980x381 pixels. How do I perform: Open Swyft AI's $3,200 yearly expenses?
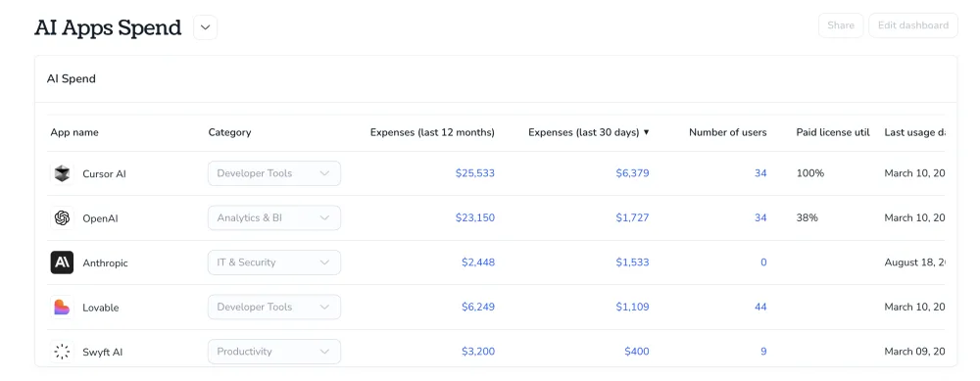(478, 351)
